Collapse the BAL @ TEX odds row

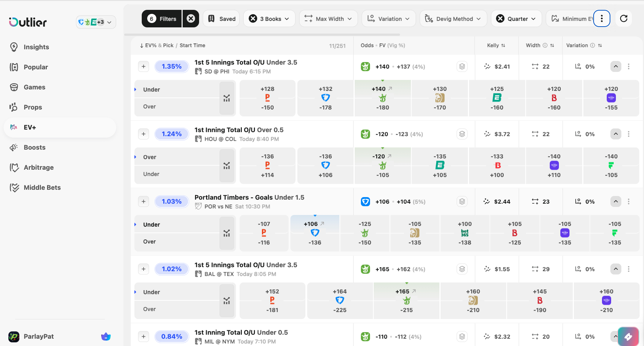point(616,269)
